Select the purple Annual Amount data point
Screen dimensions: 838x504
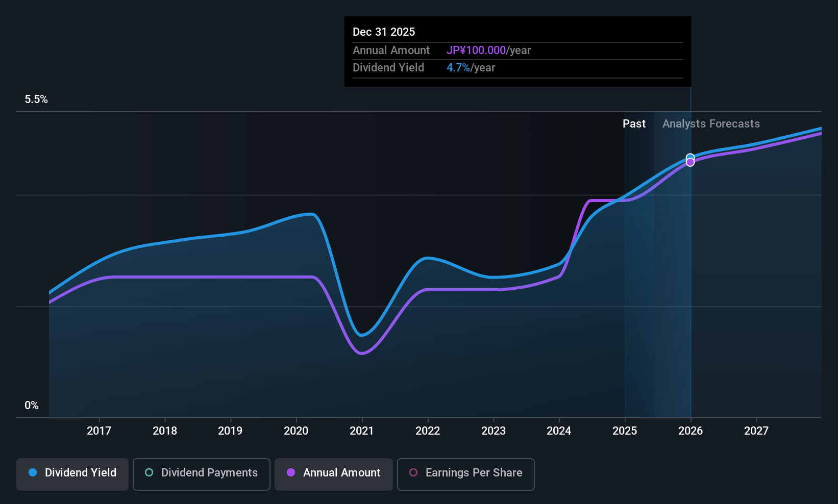[690, 163]
